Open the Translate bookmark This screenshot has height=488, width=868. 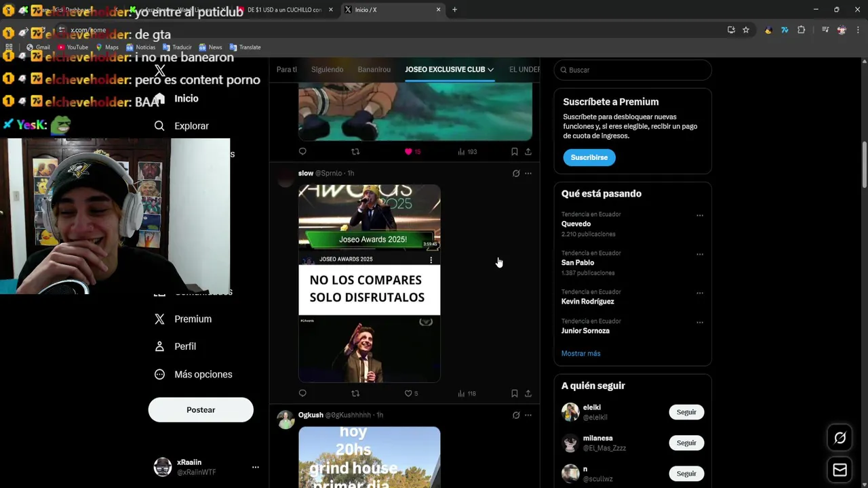(245, 47)
